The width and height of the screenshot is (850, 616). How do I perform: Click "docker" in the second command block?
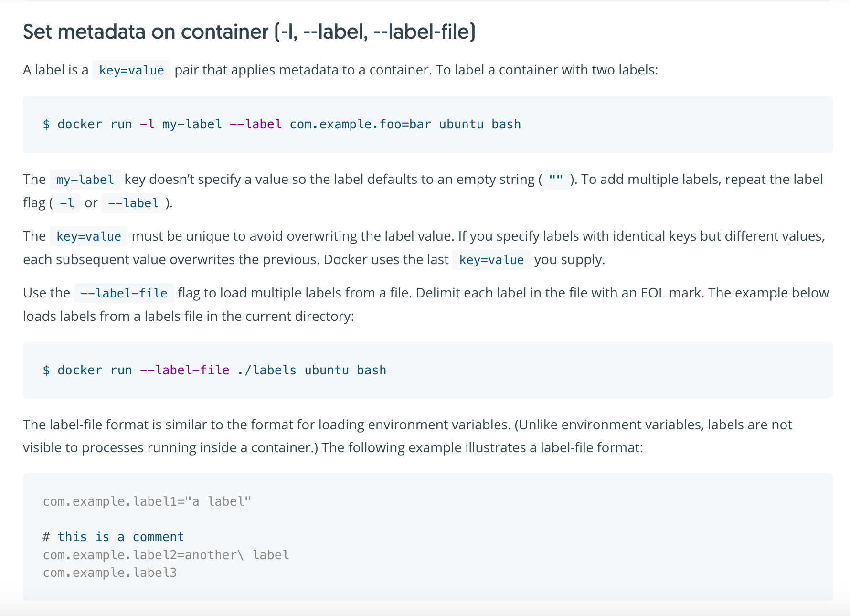pos(80,371)
